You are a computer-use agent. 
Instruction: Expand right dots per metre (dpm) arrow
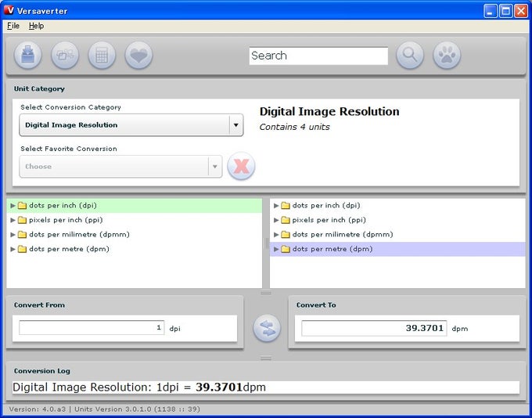[x=276, y=249]
